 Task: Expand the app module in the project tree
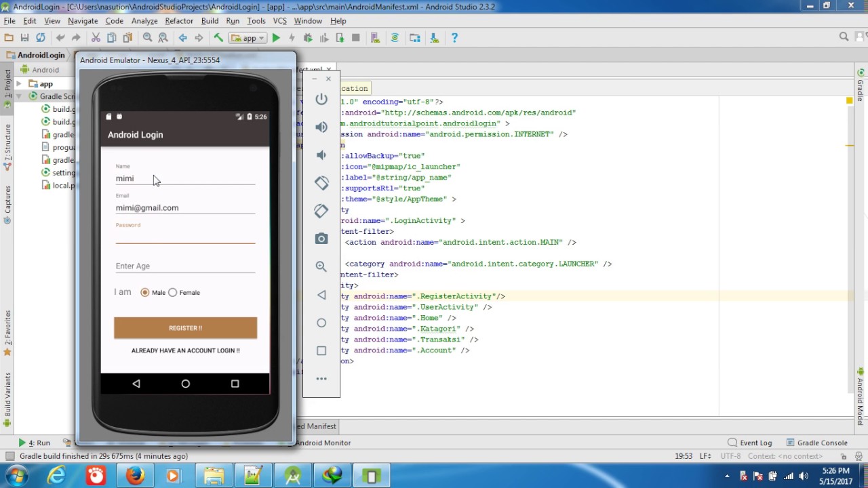[x=19, y=84]
